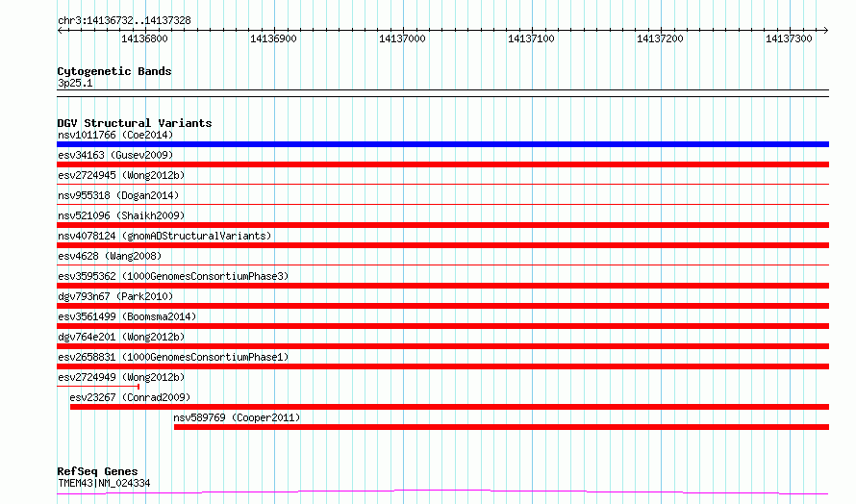Click the nsv1011766 (Coe2014) label
This screenshot has height=504, width=856.
click(x=115, y=135)
